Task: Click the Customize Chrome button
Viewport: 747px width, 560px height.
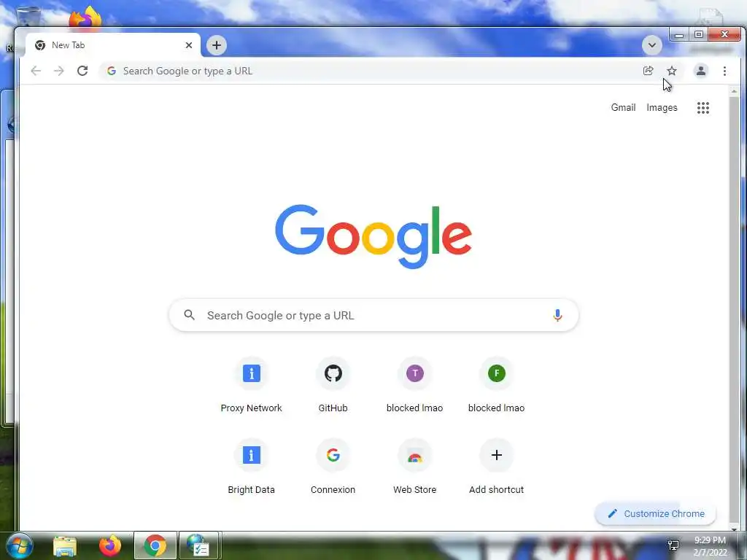Action: (x=656, y=514)
